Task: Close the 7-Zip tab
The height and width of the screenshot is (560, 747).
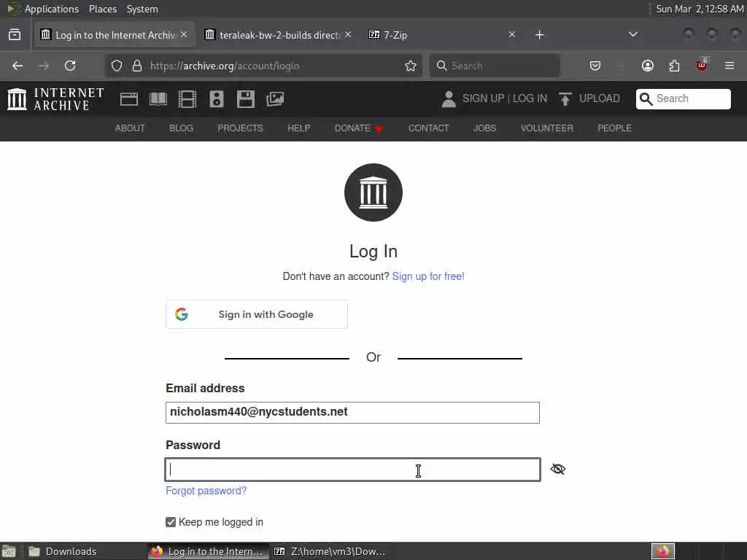Action: (x=511, y=34)
